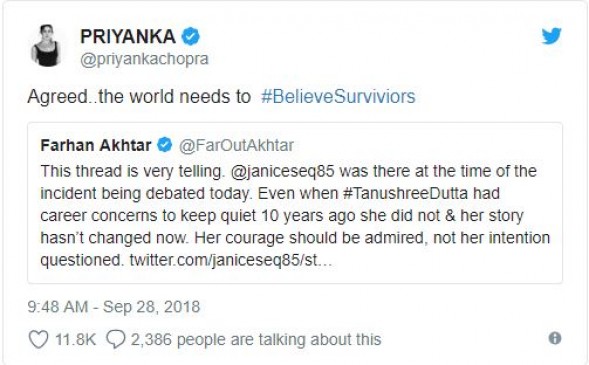Click Priyanka's verified badge icon
The width and height of the screenshot is (589, 365).
pos(191,36)
